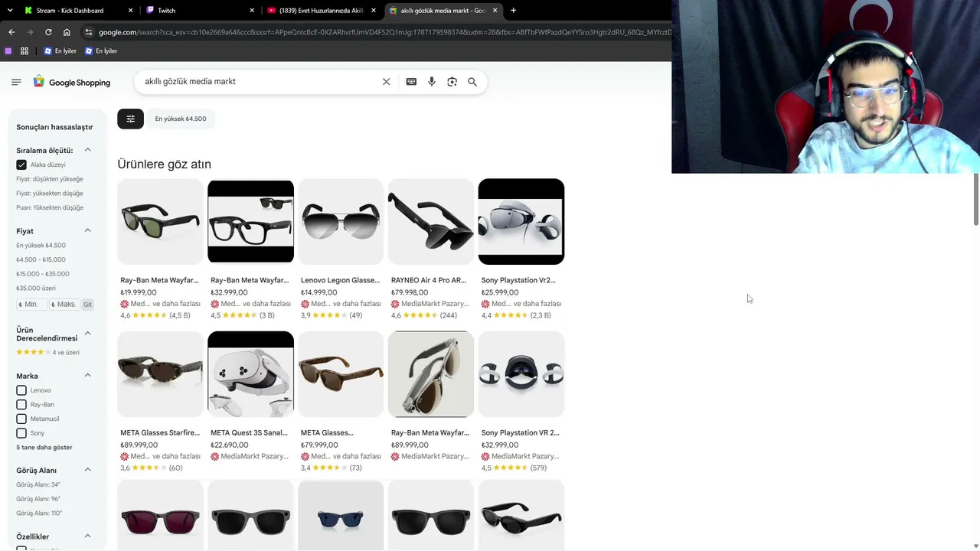
Task: Go to the browser home page
Action: (67, 32)
